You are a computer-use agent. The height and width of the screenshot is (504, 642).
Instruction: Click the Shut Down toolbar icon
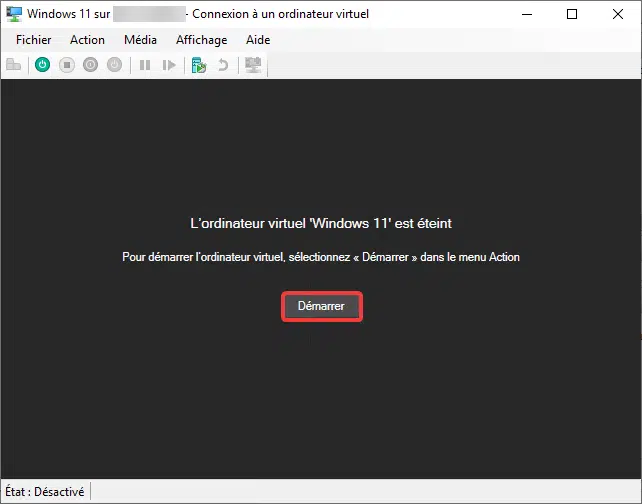(x=90, y=65)
